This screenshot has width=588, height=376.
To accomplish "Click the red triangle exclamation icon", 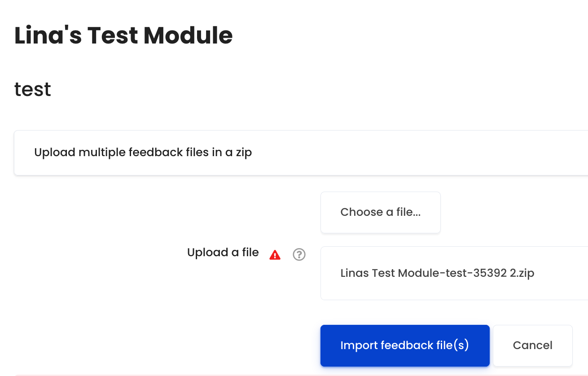I will pyautogui.click(x=275, y=255).
